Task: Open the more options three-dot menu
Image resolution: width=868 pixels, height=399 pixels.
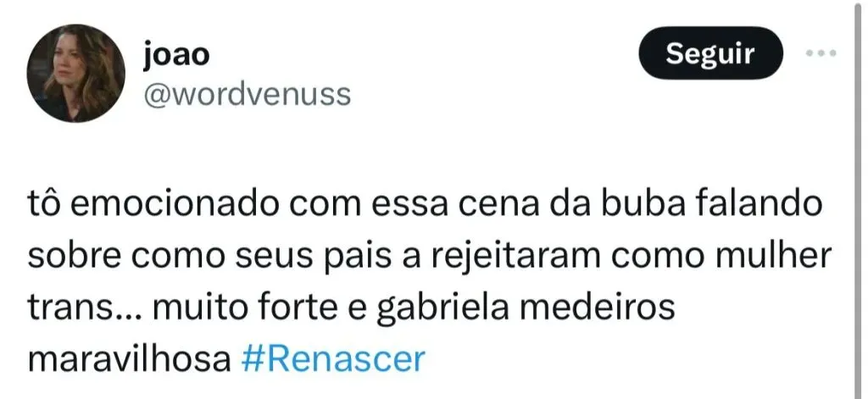Action: [820, 53]
